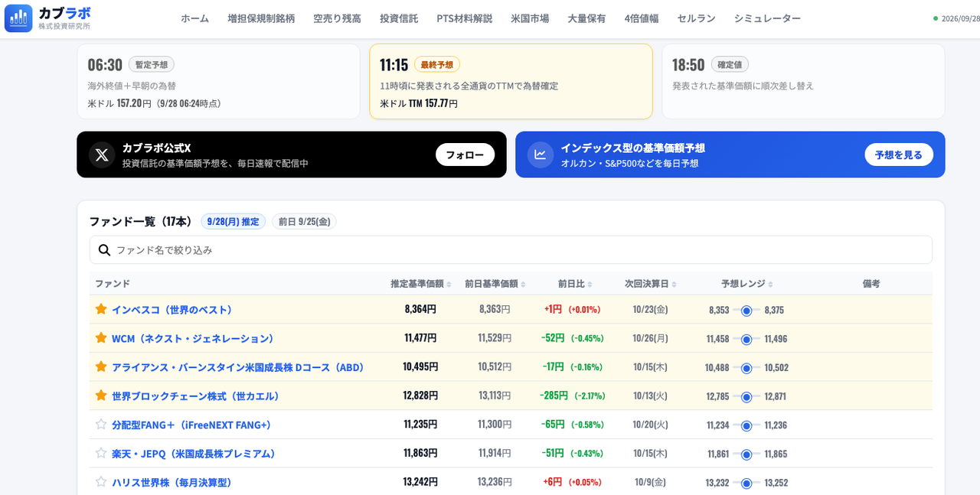Click the 予想を見る button
The image size is (980, 495).
pyautogui.click(x=899, y=155)
